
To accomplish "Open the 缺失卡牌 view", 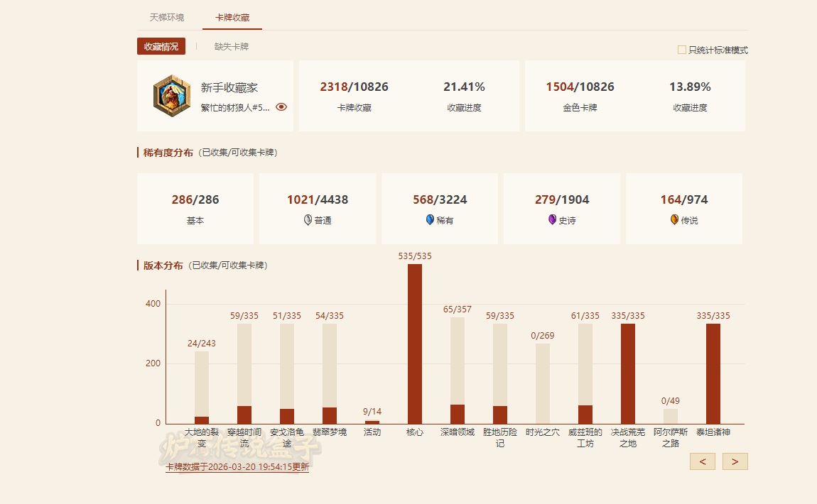I will click(232, 47).
